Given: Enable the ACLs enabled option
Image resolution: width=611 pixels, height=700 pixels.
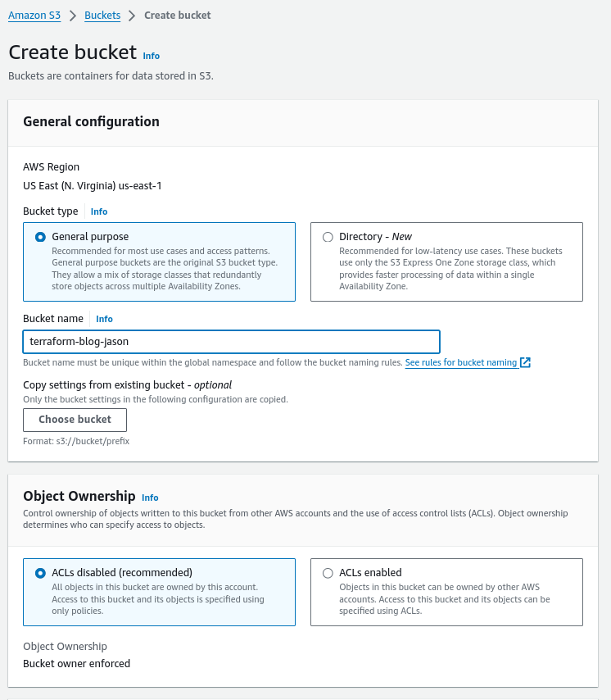Looking at the screenshot, I should [328, 573].
